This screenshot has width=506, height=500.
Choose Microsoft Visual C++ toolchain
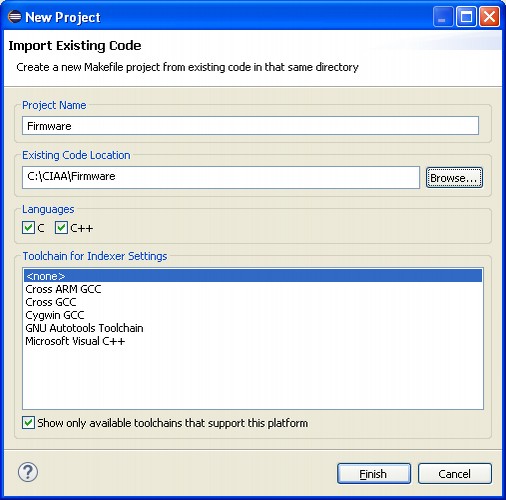253,341
